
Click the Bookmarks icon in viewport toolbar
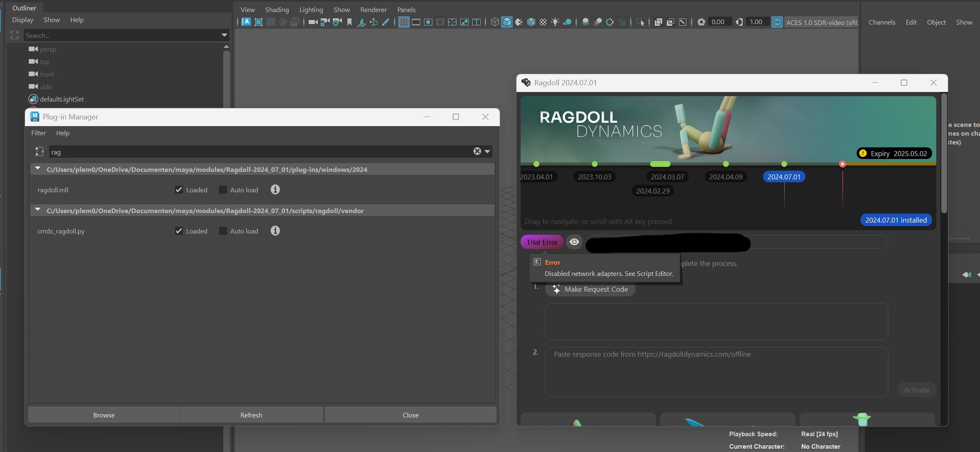(x=349, y=22)
